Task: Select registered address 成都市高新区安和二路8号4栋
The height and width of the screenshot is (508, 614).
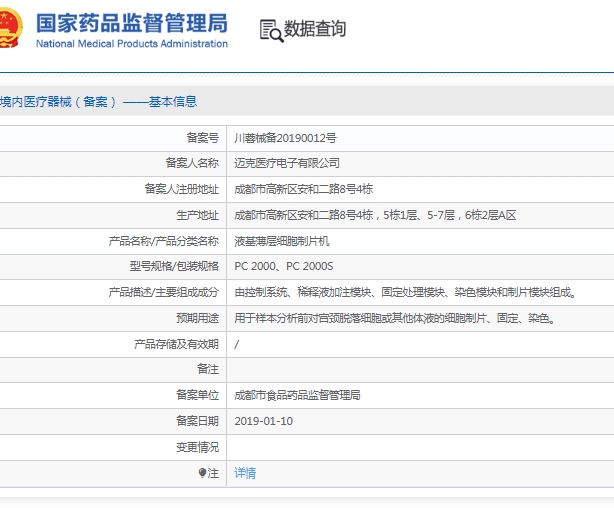Action: 303,189
